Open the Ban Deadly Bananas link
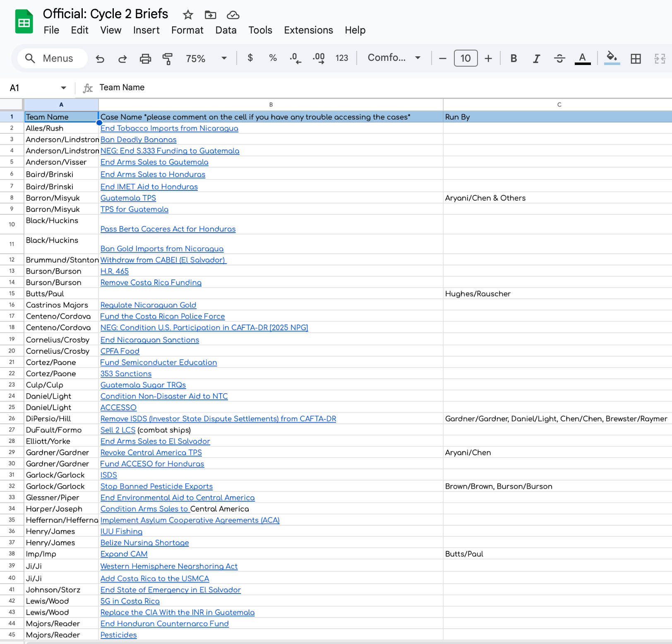This screenshot has width=672, height=644. [139, 139]
